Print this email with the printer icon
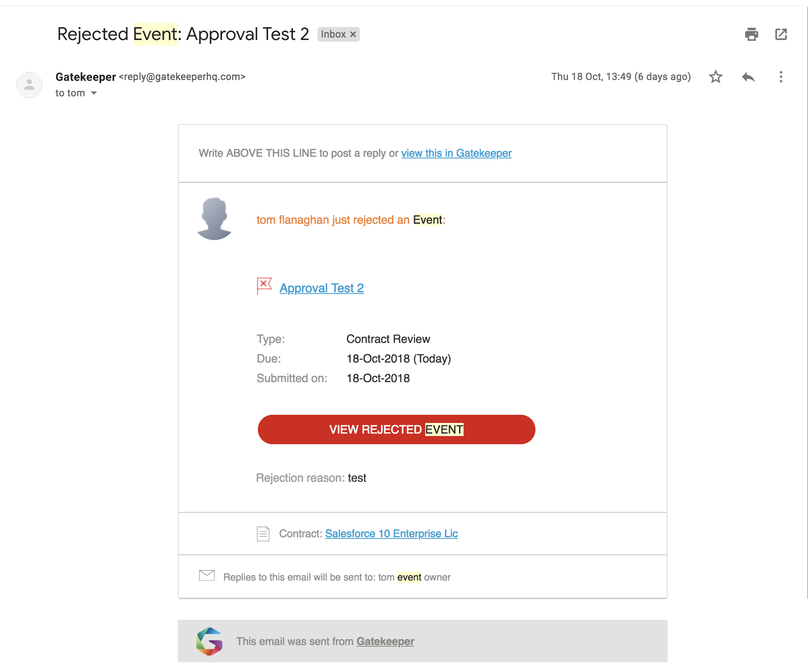Image resolution: width=808 pixels, height=672 pixels. [751, 34]
